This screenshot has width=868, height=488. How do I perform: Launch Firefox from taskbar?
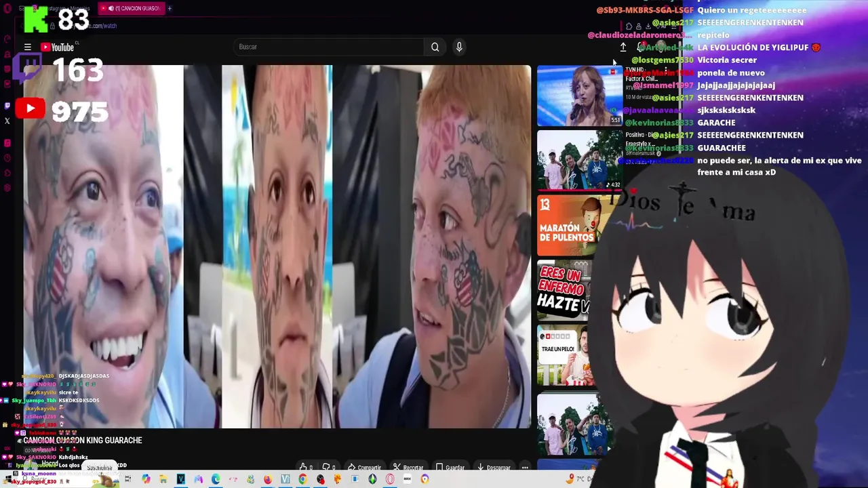click(268, 479)
